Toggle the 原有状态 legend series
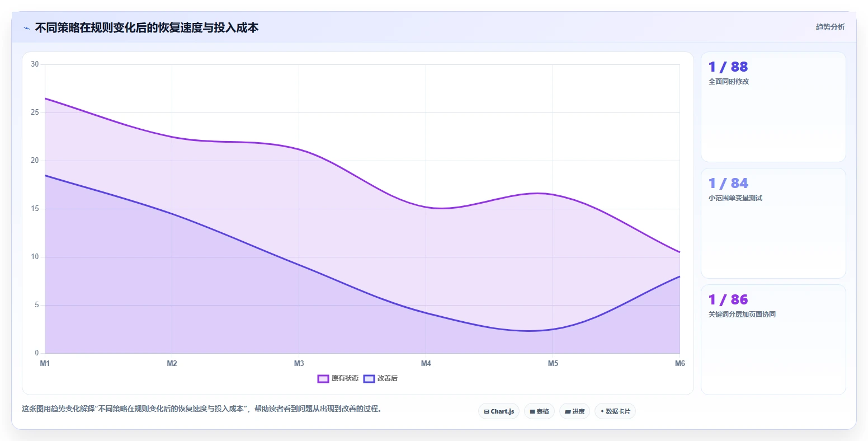The width and height of the screenshot is (868, 441). pyautogui.click(x=338, y=378)
